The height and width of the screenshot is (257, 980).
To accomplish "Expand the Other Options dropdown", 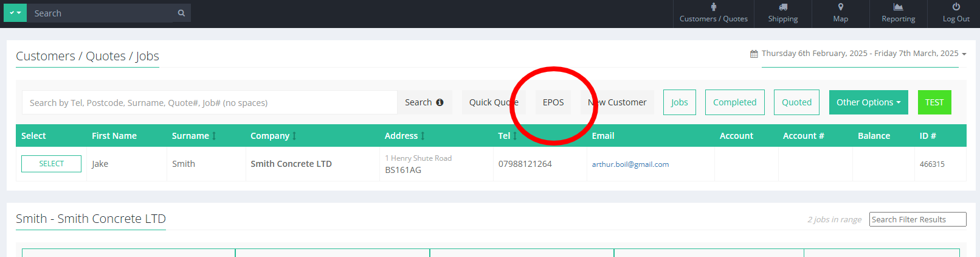I will (869, 102).
